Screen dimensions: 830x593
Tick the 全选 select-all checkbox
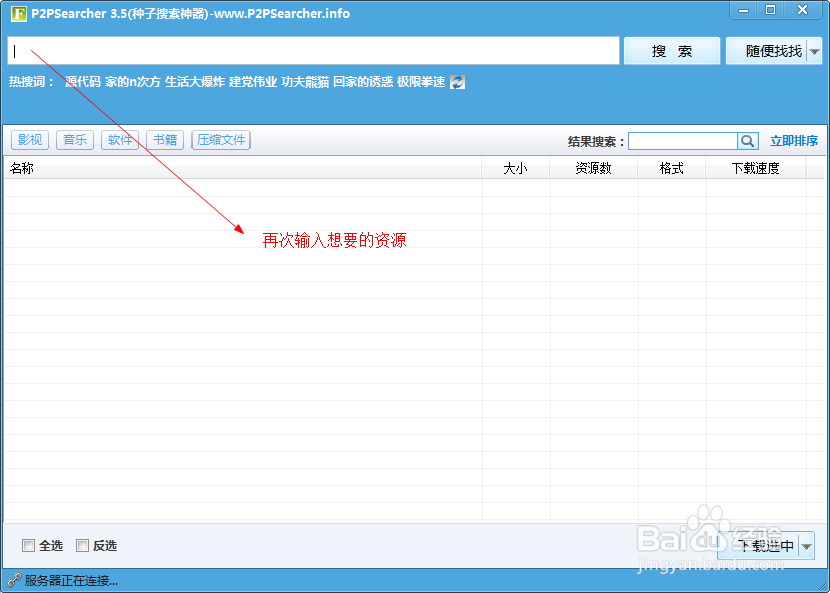point(28,545)
